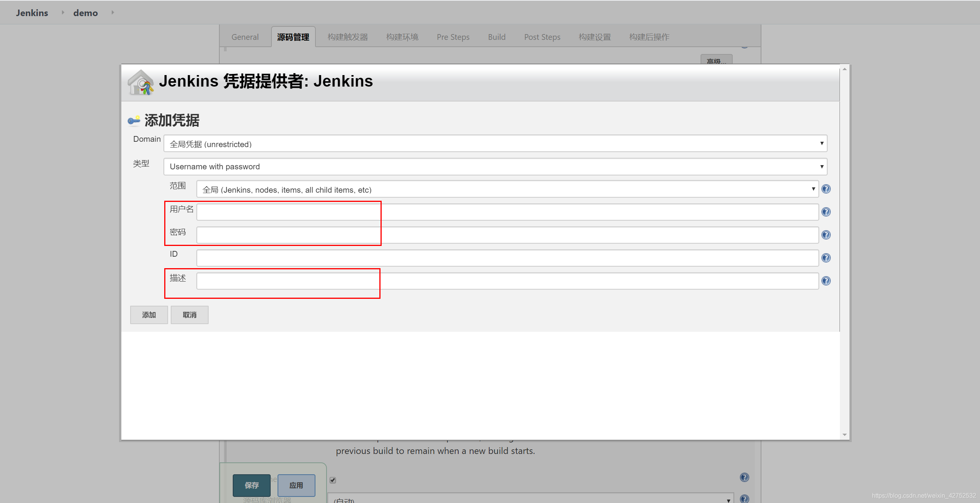Expand breadcrumb arrow after Jenkins
The height and width of the screenshot is (503, 980).
pos(63,12)
